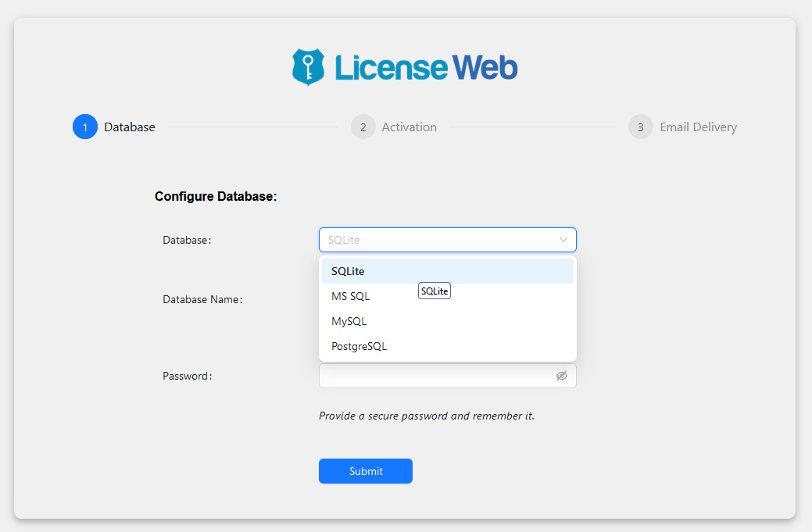Viewport: 812px width, 532px height.
Task: Click the 'Configure Database:' heading
Action: 216,197
